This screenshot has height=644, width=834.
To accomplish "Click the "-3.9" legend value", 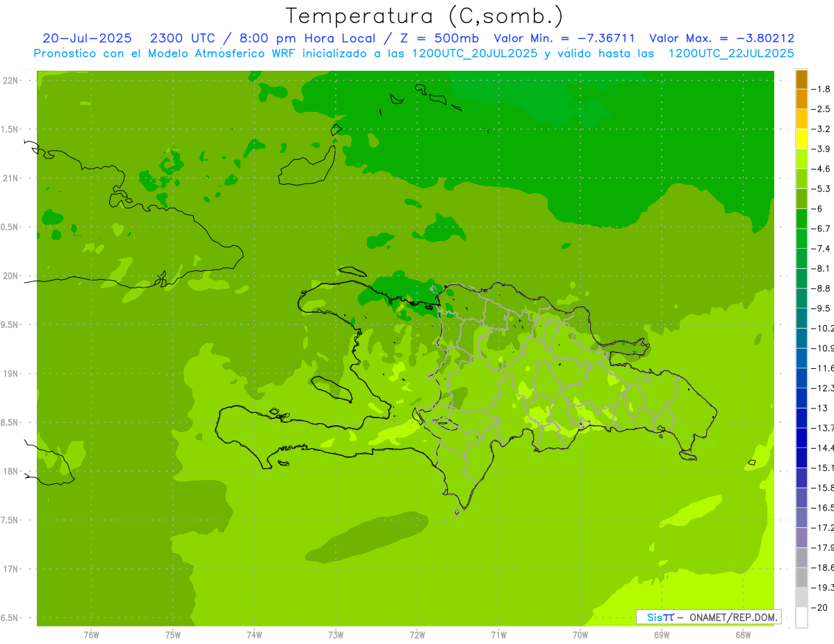I will coord(820,149).
